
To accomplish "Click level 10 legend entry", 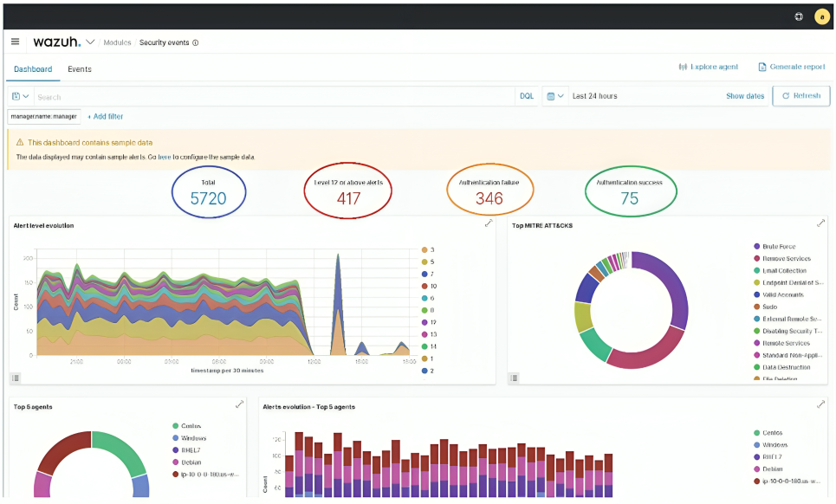I will point(429,286).
